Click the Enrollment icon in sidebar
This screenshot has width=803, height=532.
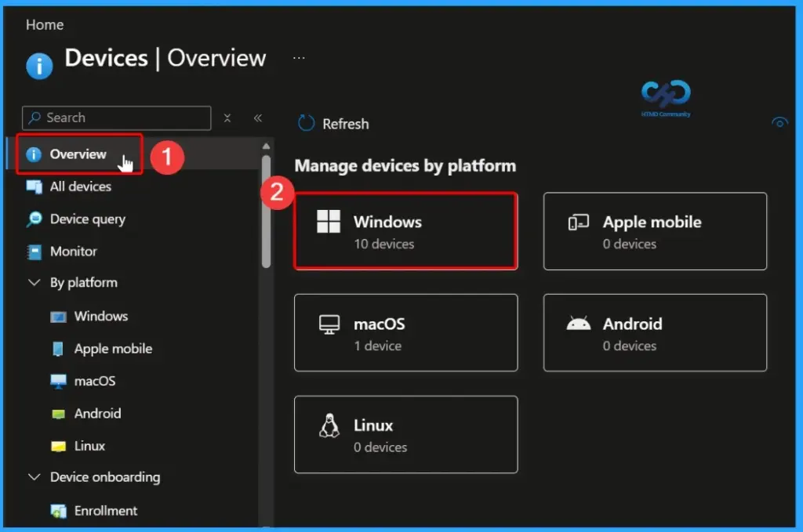pos(58,511)
